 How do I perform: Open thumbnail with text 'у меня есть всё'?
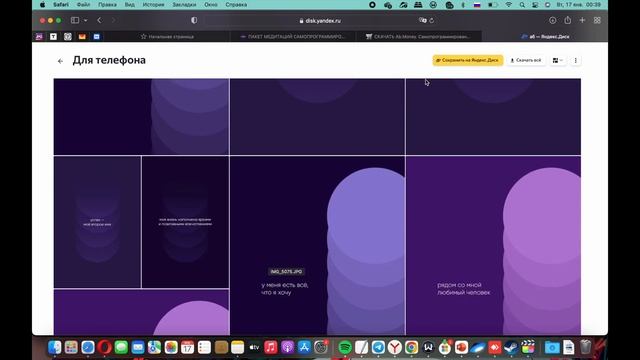click(x=317, y=245)
